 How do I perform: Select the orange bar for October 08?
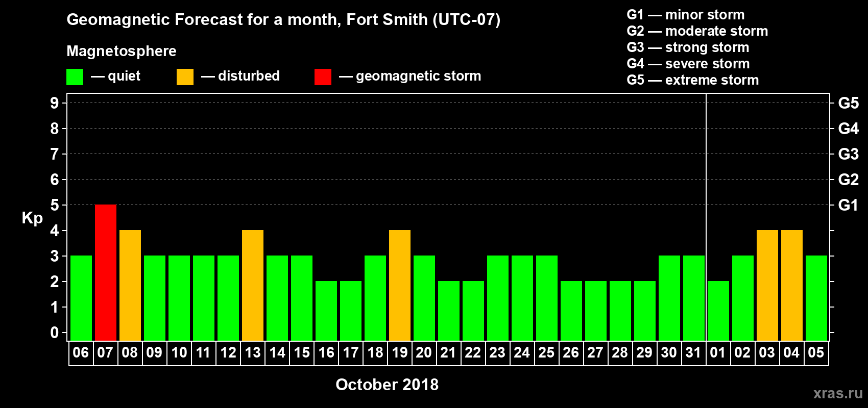point(130,285)
